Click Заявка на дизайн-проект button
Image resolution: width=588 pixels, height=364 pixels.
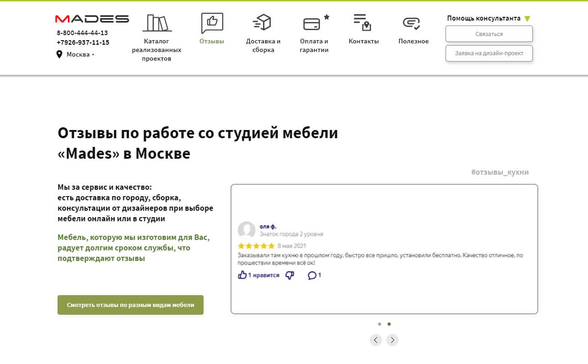(x=489, y=53)
